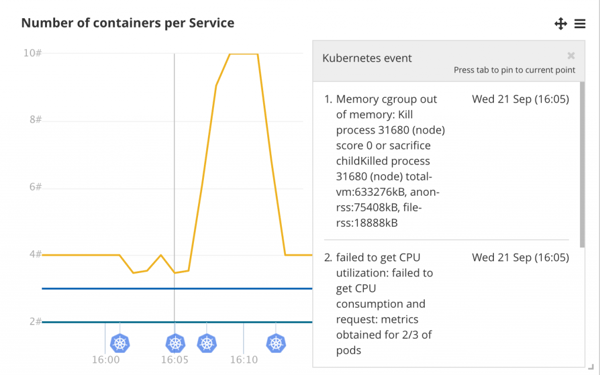The width and height of the screenshot is (600, 375).
Task: Click the first event's Wed 21 Sep timestamp
Action: 520,99
